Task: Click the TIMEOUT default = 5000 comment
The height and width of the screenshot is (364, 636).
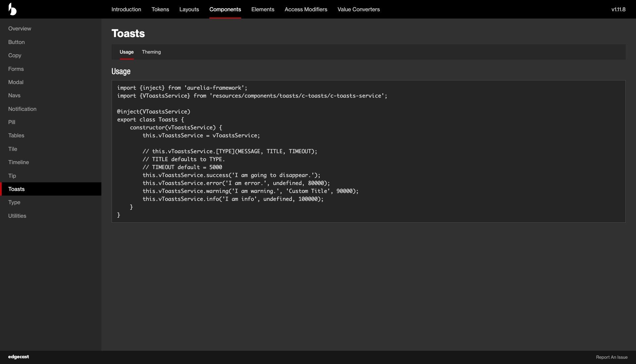Action: (182, 167)
